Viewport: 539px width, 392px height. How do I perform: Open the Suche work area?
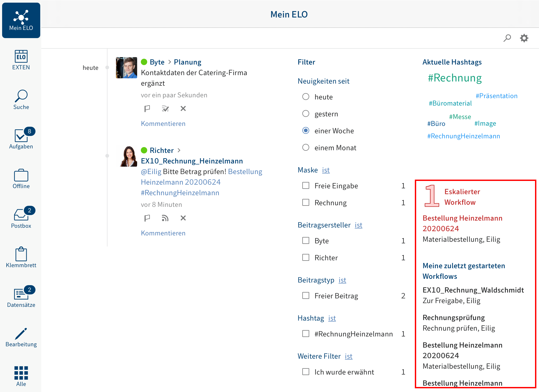pos(21,100)
